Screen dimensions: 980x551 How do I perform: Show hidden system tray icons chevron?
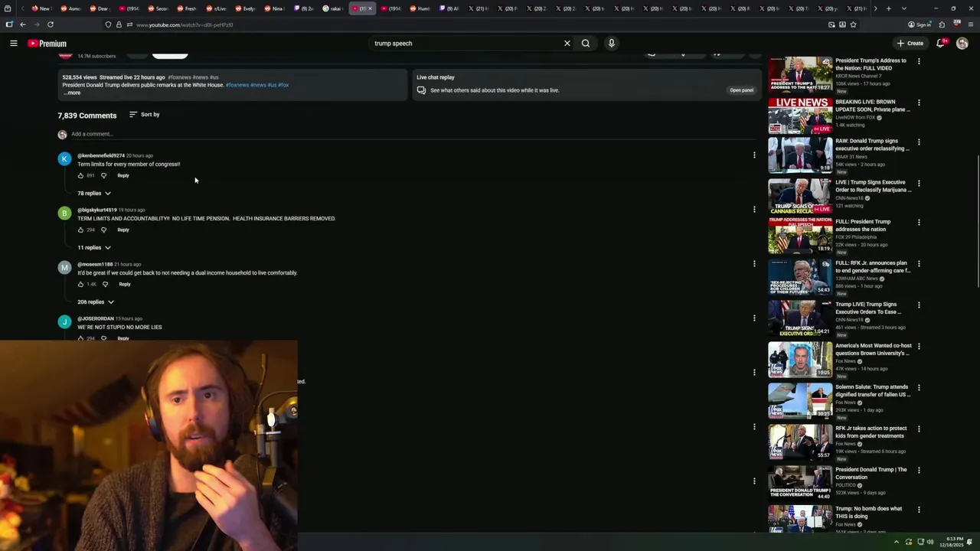point(897,542)
